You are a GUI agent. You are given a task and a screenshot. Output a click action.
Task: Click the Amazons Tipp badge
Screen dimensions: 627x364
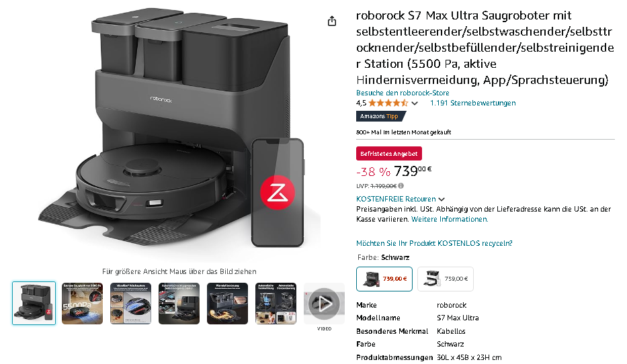pyautogui.click(x=380, y=116)
